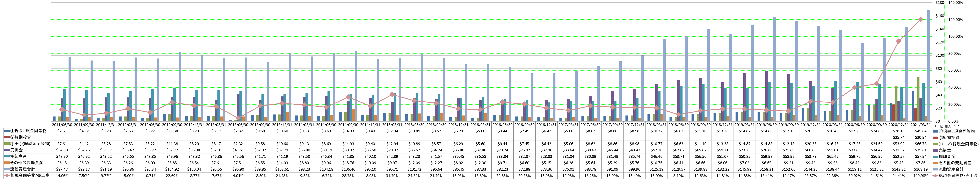Image resolution: width=980 pixels, height=179 pixels.
Task: Click the 2014/09/30 date column header
Action: pyautogui.click(x=349, y=125)
